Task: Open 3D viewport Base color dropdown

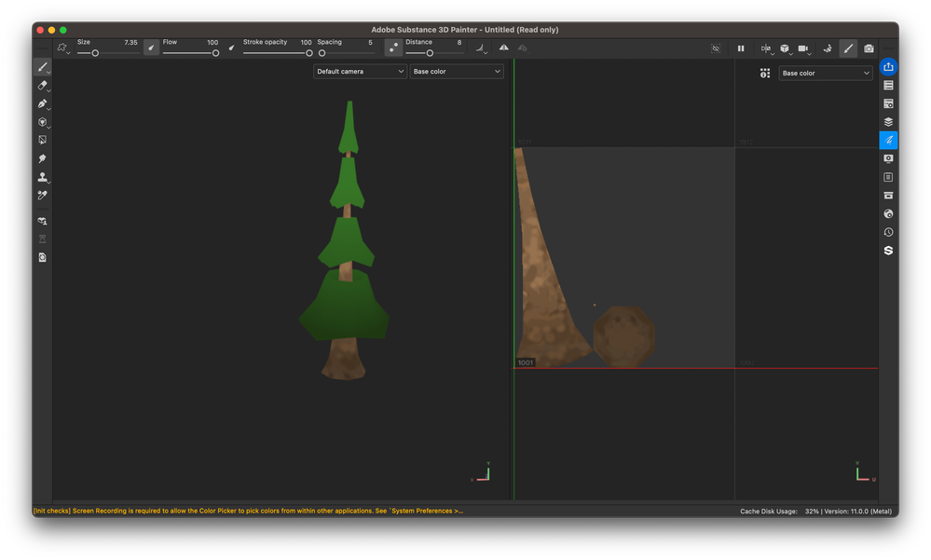Action: coord(456,72)
